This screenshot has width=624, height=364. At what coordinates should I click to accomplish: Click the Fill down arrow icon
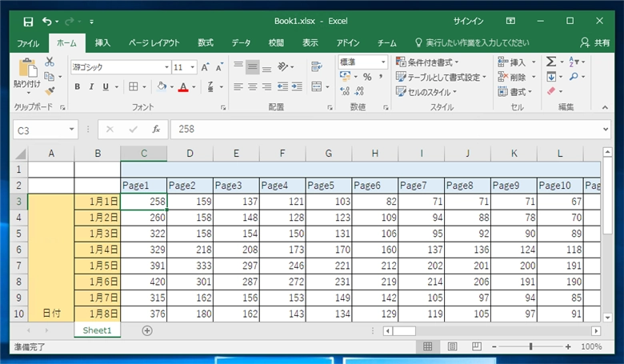551,76
